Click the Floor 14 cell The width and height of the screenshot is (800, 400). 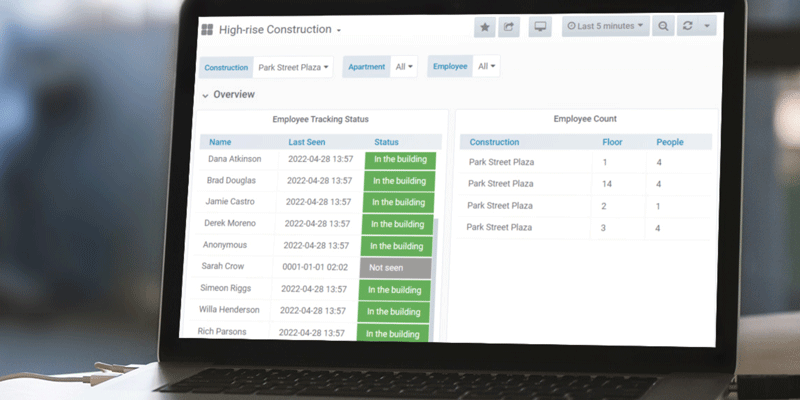point(607,184)
